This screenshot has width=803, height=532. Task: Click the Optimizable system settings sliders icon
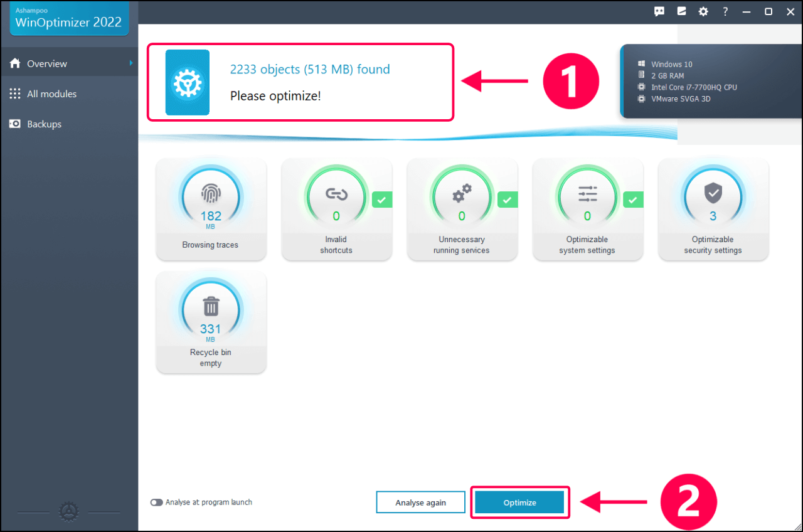click(x=587, y=194)
